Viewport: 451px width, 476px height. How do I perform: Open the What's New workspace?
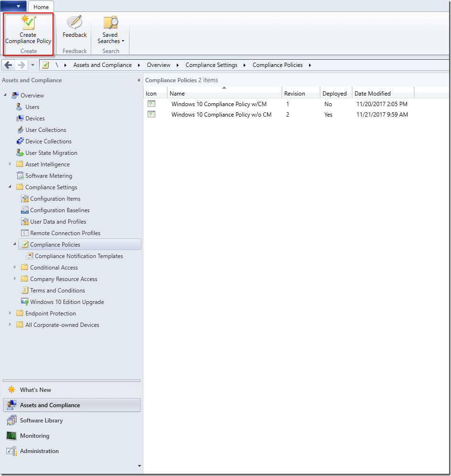35,390
